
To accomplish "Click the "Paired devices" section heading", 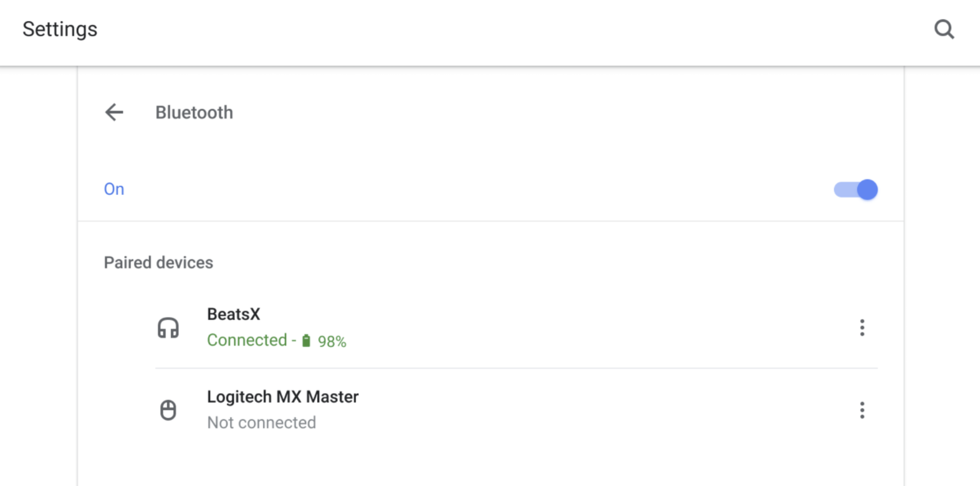I will coord(158,262).
